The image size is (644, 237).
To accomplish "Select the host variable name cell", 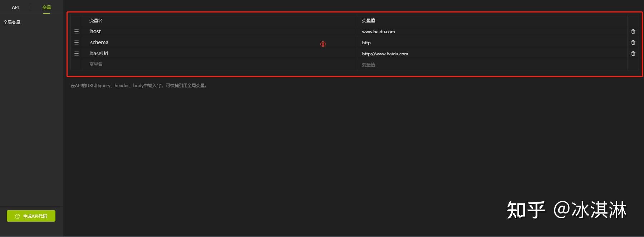I will pos(218,31).
